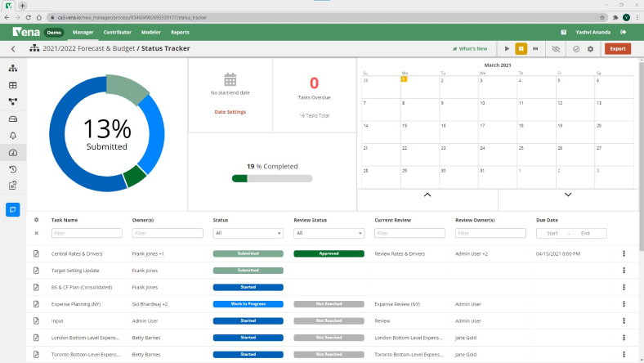Screen dimensions: 644x363
Task: Clear filters with the X icon
Action: (36, 233)
